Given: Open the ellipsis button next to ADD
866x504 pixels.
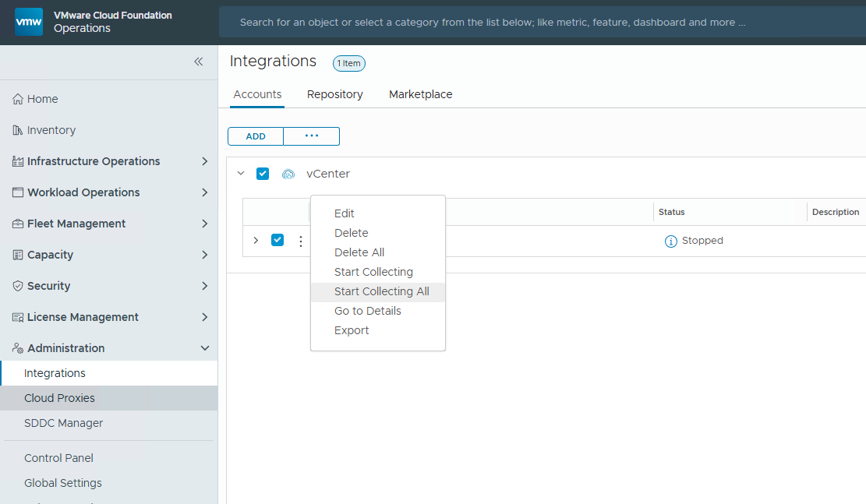Looking at the screenshot, I should 312,136.
